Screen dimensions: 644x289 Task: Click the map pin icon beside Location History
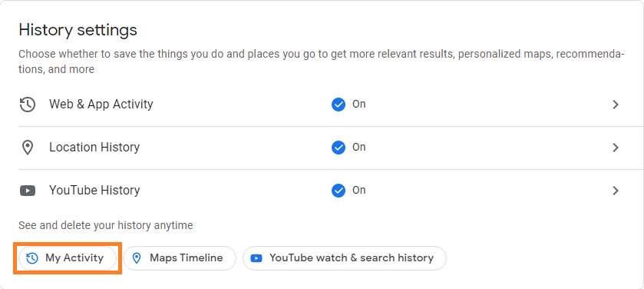point(28,147)
